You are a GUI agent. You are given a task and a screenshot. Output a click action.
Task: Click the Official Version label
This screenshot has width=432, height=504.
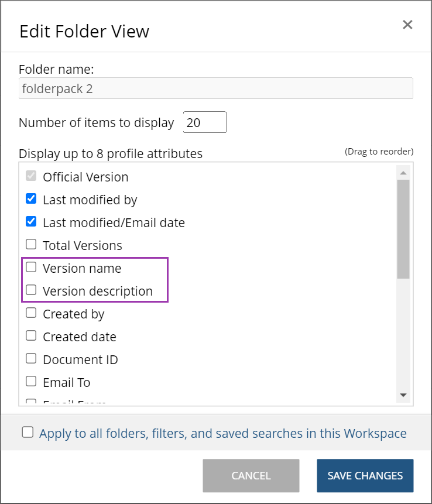click(x=85, y=177)
